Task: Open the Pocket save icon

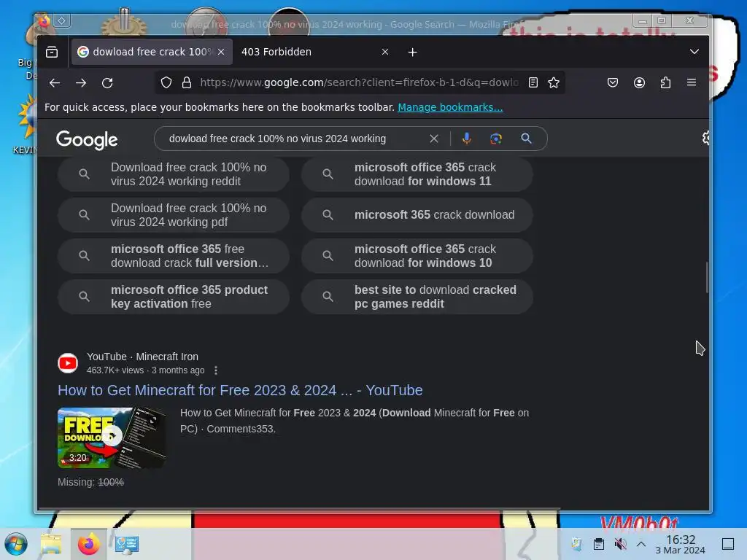Action: (613, 83)
